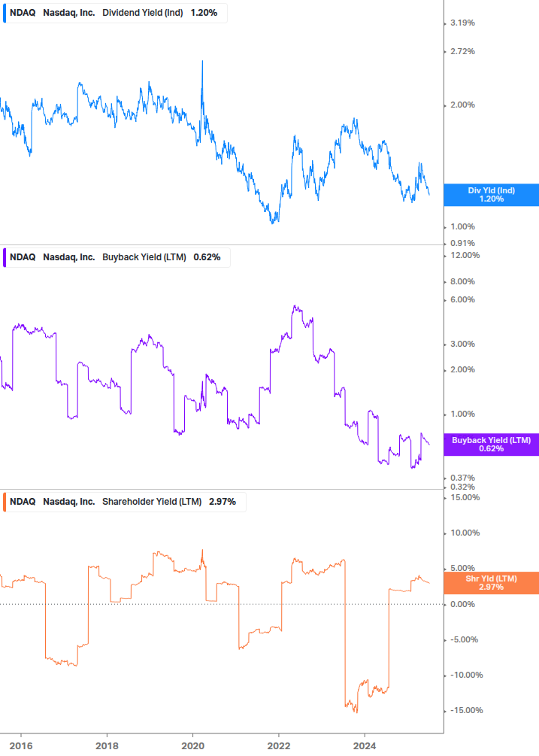Click the 6.00% axis label in buyback chart

[462, 299]
